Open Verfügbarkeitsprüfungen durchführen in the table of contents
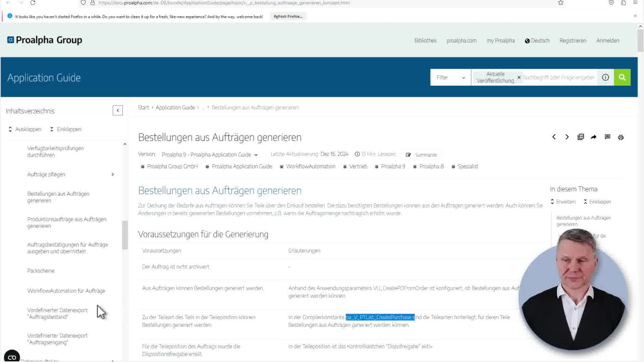 (x=55, y=152)
